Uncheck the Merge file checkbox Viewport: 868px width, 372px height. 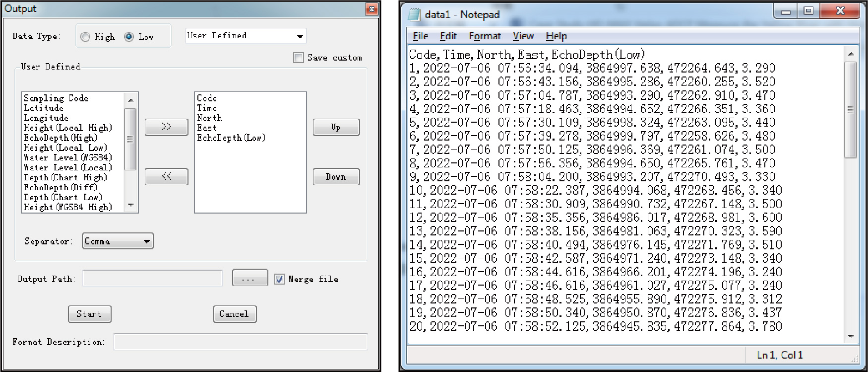point(280,279)
